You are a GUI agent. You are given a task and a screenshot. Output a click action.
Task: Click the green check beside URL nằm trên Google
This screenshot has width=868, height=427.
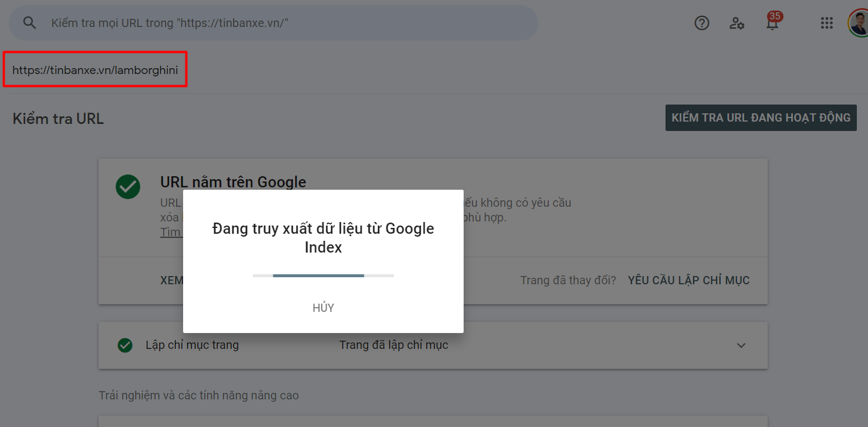tap(128, 187)
